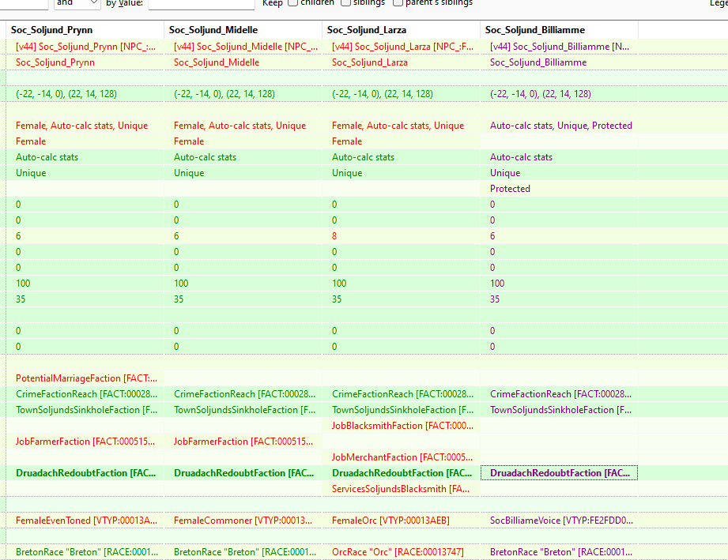Focus the "by Value" input field
The height and width of the screenshot is (560, 728).
(x=202, y=3)
